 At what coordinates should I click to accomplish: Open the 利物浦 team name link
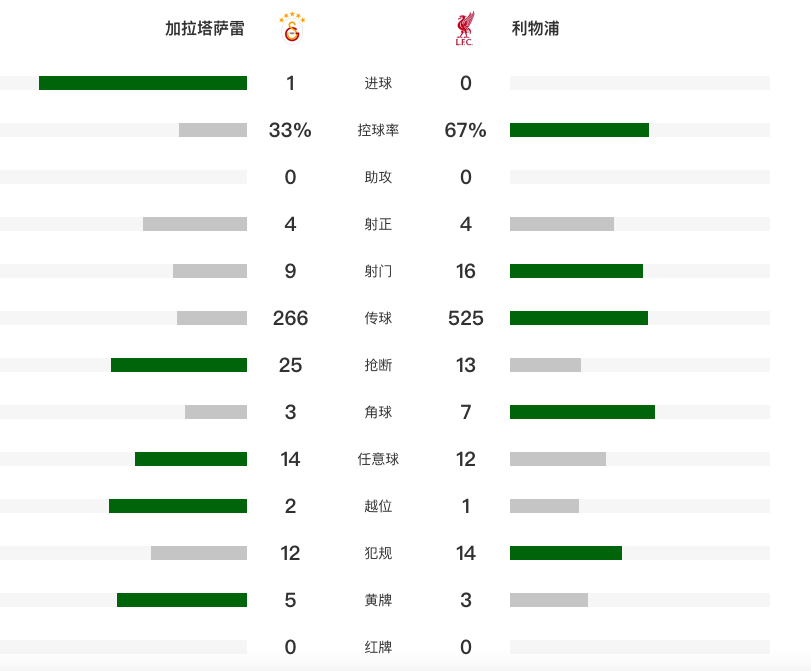pos(535,29)
